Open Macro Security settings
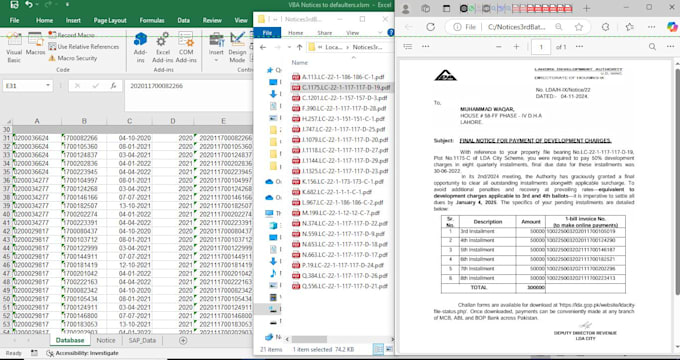Image resolution: width=680 pixels, height=360 pixels. pos(72,58)
